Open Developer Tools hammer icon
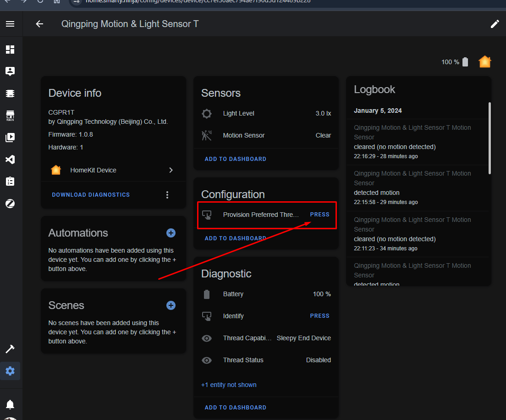This screenshot has width=506, height=420. 10,349
